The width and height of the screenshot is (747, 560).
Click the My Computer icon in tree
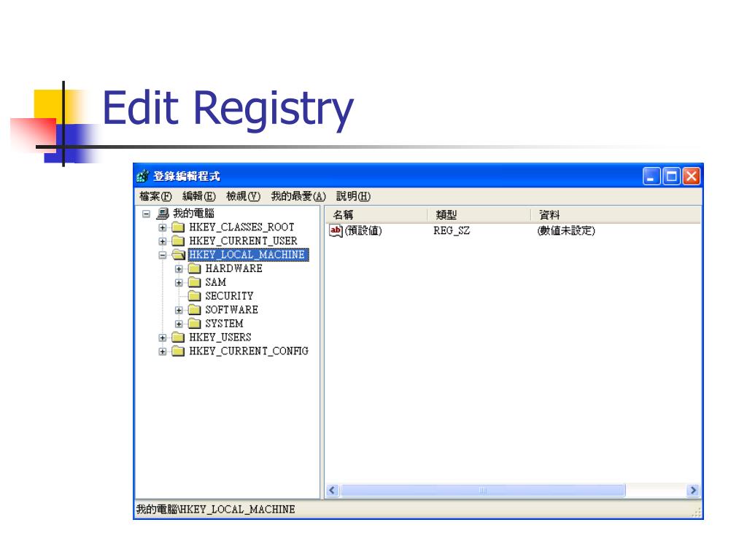click(x=163, y=214)
